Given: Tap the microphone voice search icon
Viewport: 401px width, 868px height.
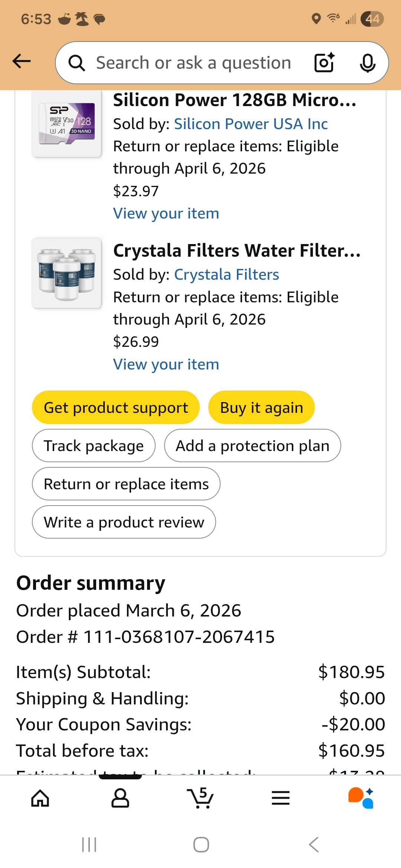Looking at the screenshot, I should 367,63.
